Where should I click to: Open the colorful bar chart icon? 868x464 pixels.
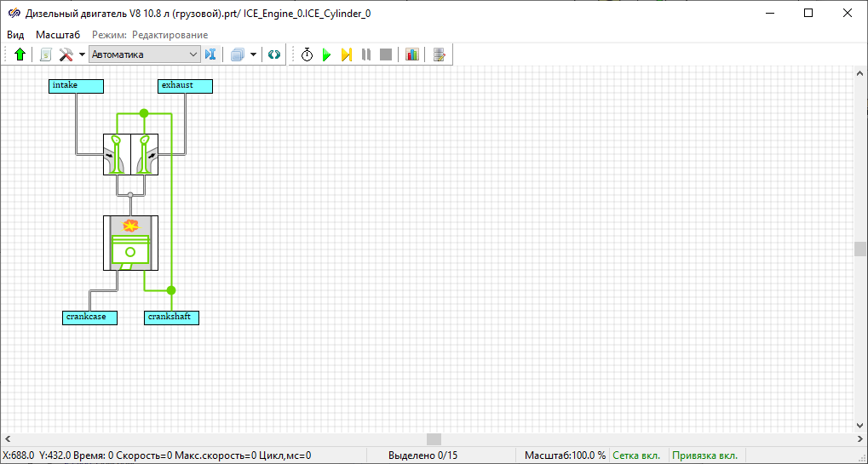(412, 54)
